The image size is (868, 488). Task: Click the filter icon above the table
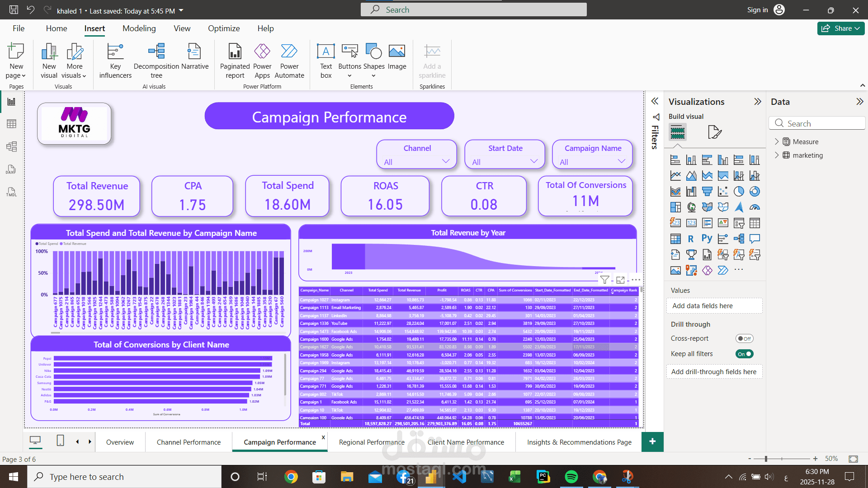tap(604, 280)
